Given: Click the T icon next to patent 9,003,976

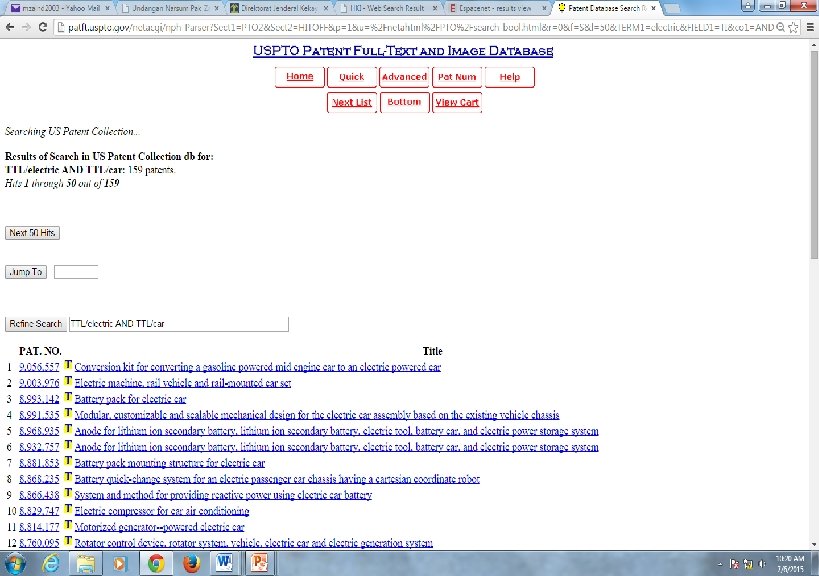Looking at the screenshot, I should point(68,381).
